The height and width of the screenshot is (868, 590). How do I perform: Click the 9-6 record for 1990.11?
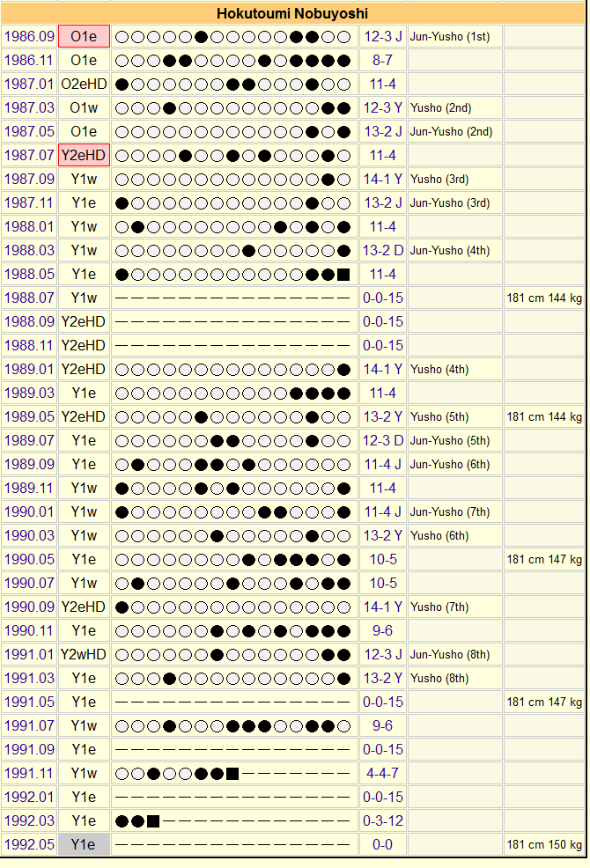point(383,631)
